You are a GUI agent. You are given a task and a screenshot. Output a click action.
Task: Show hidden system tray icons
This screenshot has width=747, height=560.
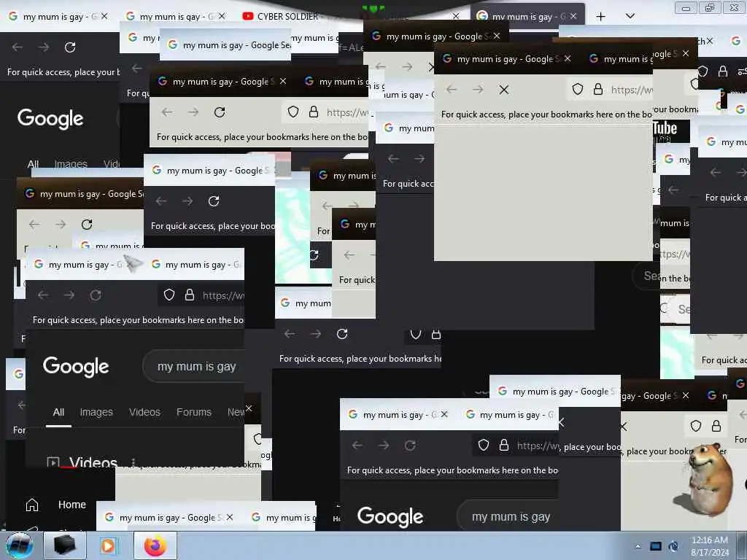pos(638,546)
